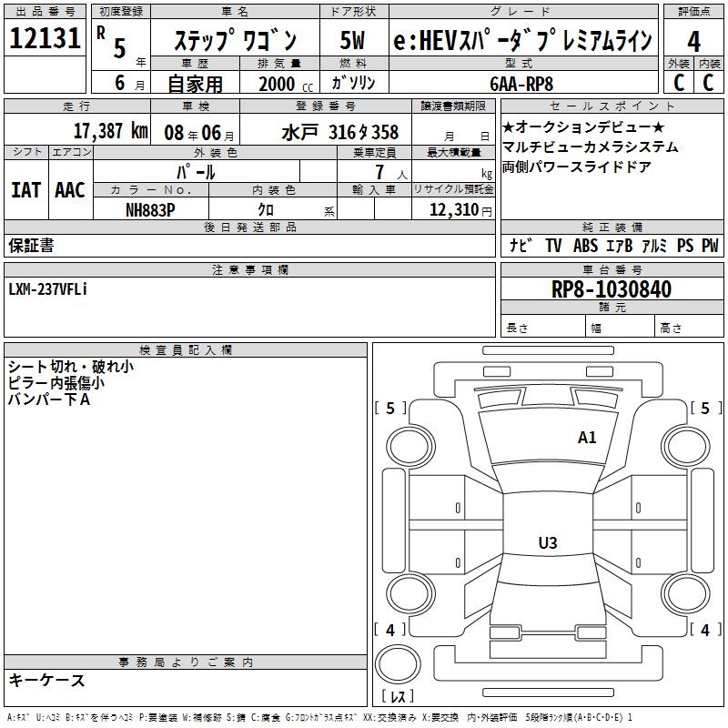
Task: Click the PW power window label
Action: pyautogui.click(x=710, y=246)
